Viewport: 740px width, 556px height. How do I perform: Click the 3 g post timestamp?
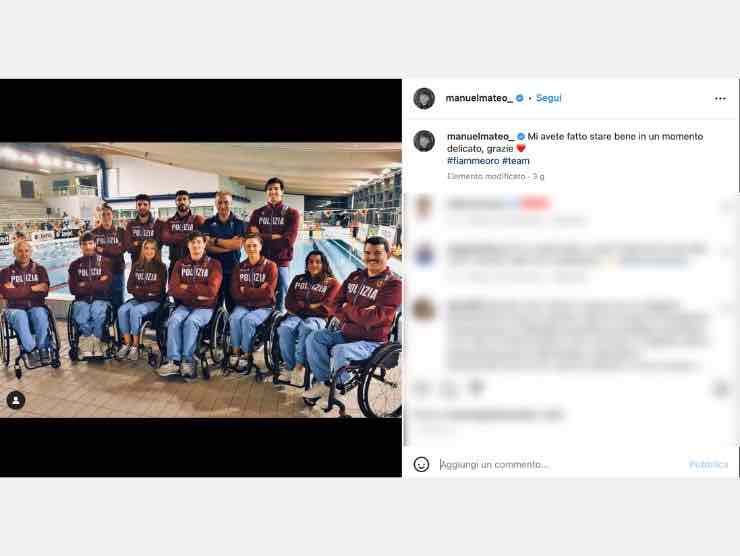tap(538, 177)
